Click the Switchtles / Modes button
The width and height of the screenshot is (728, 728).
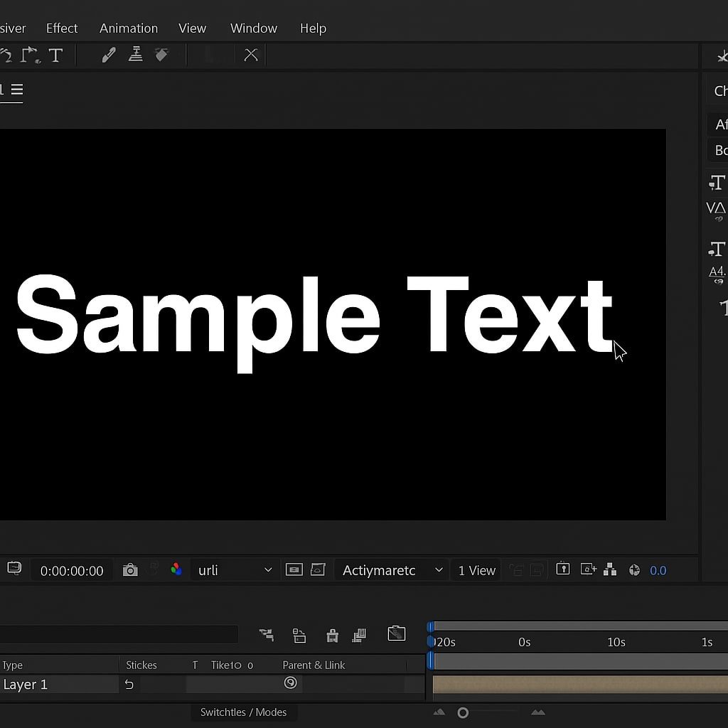(243, 712)
